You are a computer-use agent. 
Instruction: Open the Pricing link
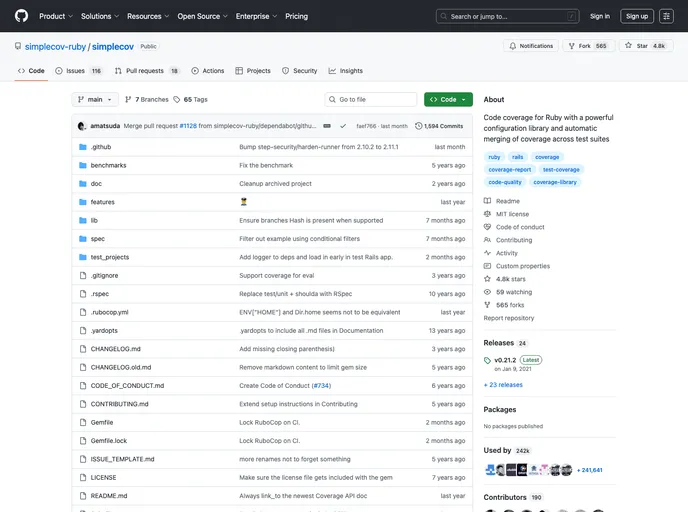[296, 16]
